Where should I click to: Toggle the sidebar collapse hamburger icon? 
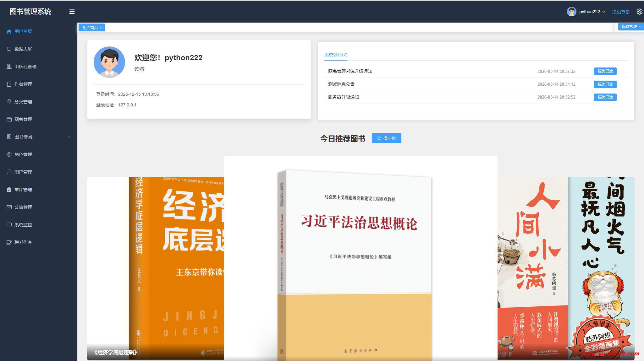pyautogui.click(x=72, y=12)
